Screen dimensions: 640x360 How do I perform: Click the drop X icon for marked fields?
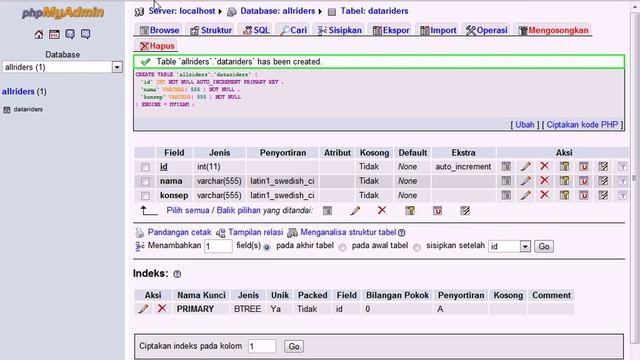[382, 210]
